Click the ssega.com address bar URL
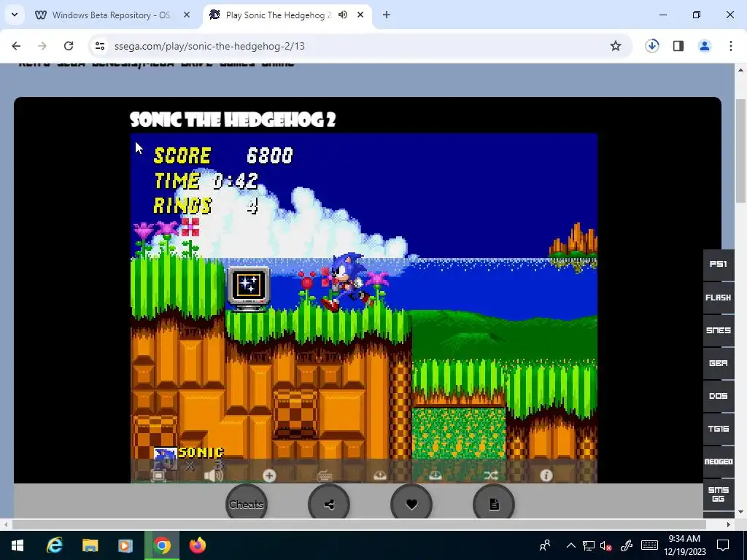 click(x=209, y=46)
